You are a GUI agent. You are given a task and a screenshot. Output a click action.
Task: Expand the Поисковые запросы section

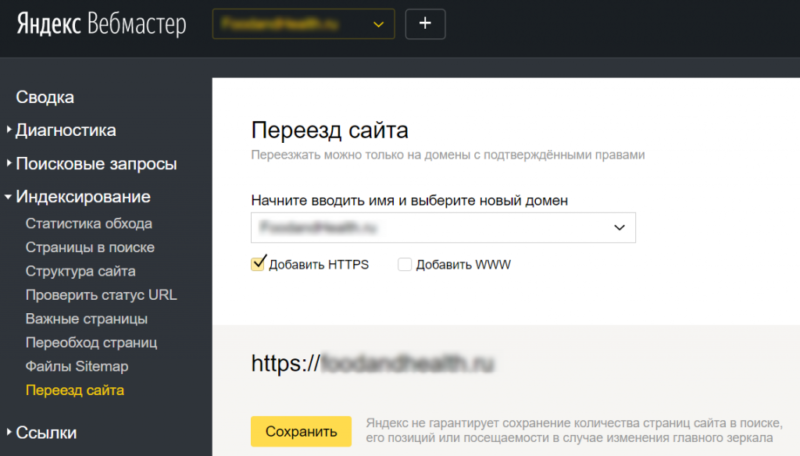(x=96, y=164)
